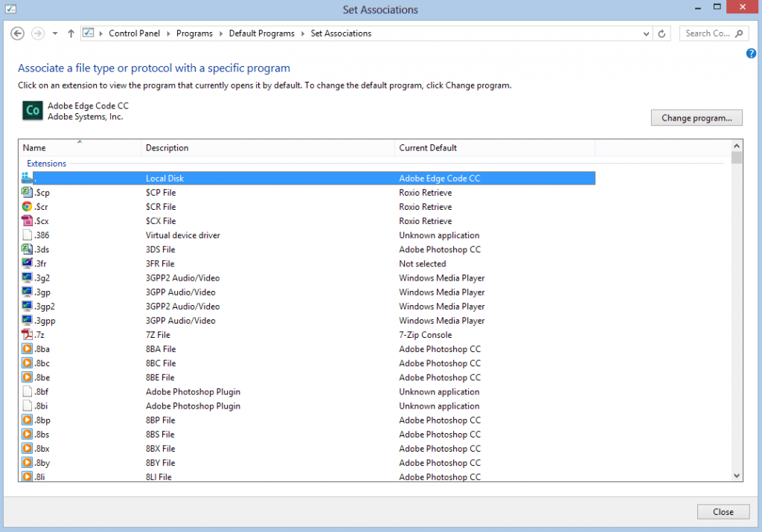
Task: Click the '8BS File' description
Action: (161, 435)
